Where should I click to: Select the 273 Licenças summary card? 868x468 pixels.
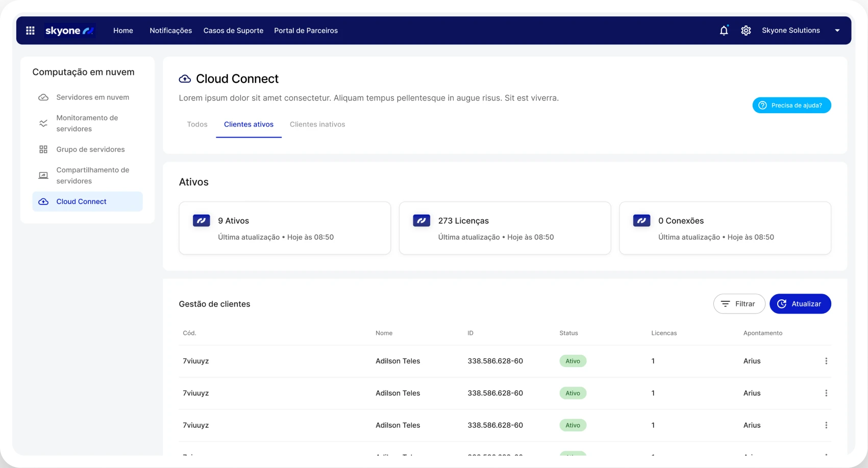pos(504,228)
